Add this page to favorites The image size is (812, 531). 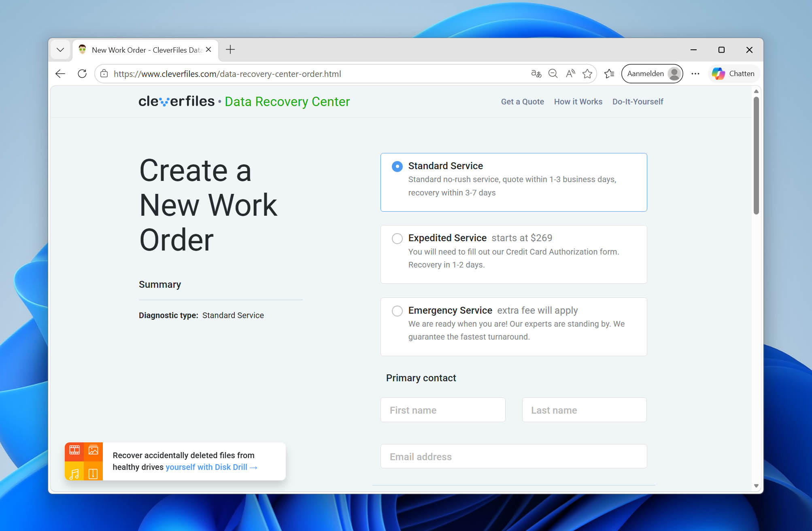(587, 74)
